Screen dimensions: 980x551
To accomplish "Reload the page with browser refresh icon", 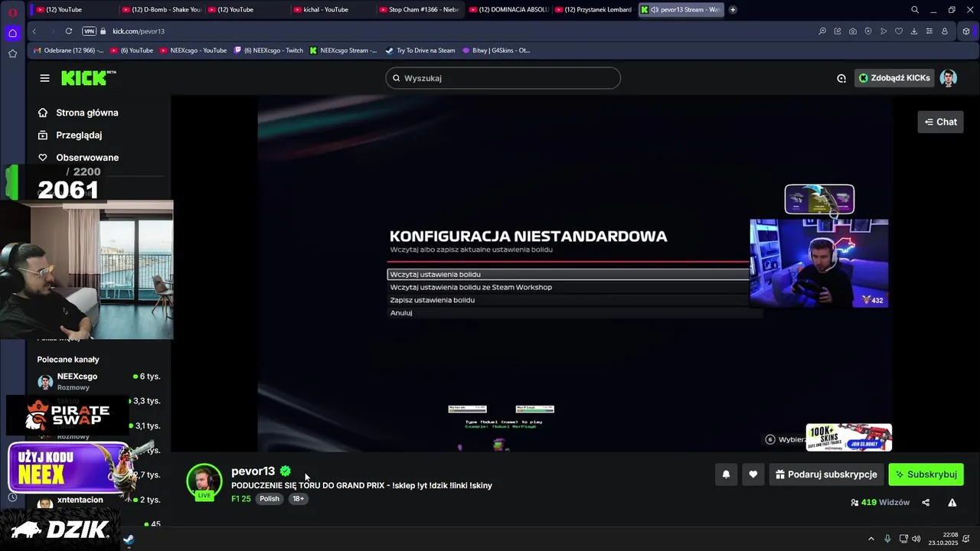I will (69, 31).
